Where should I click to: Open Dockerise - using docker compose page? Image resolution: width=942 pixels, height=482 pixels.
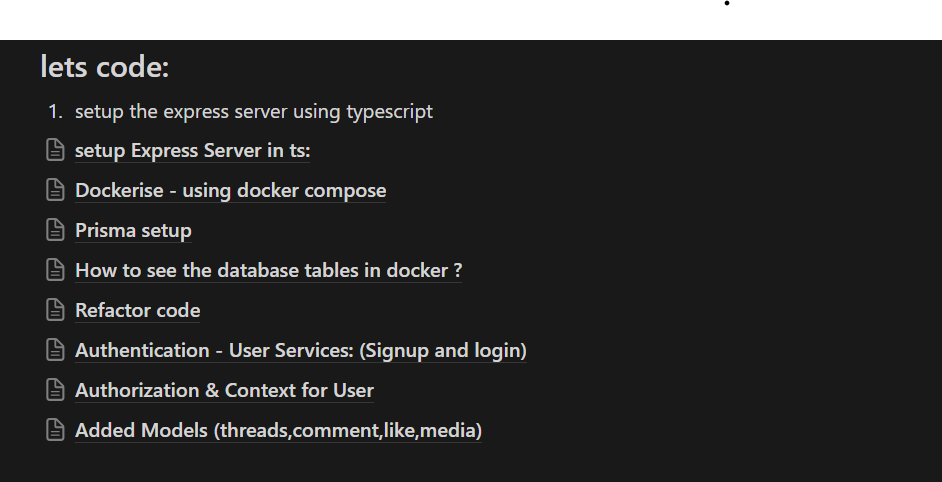pos(230,191)
